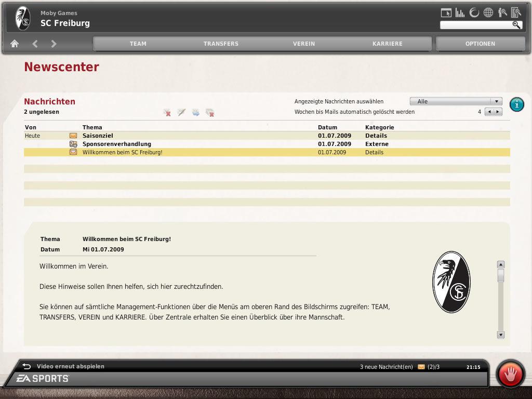Open the window-with-cursor icon in the header
532x399 pixels.
point(446,13)
